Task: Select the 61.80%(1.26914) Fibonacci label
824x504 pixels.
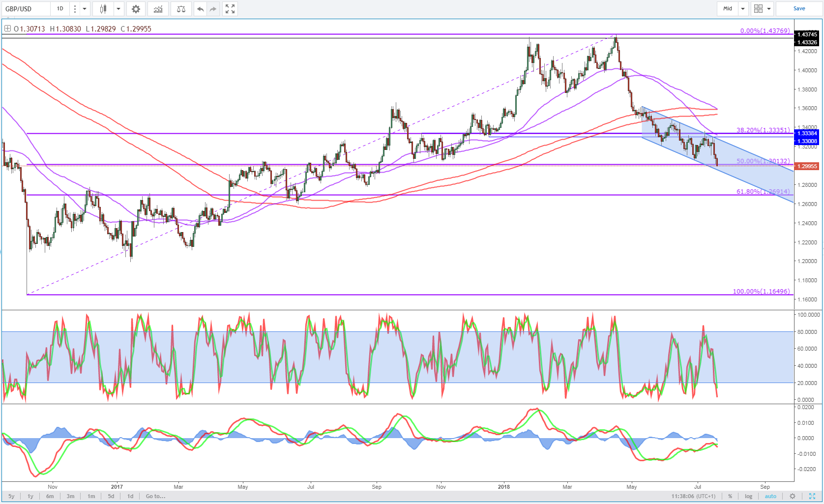Action: coord(763,191)
